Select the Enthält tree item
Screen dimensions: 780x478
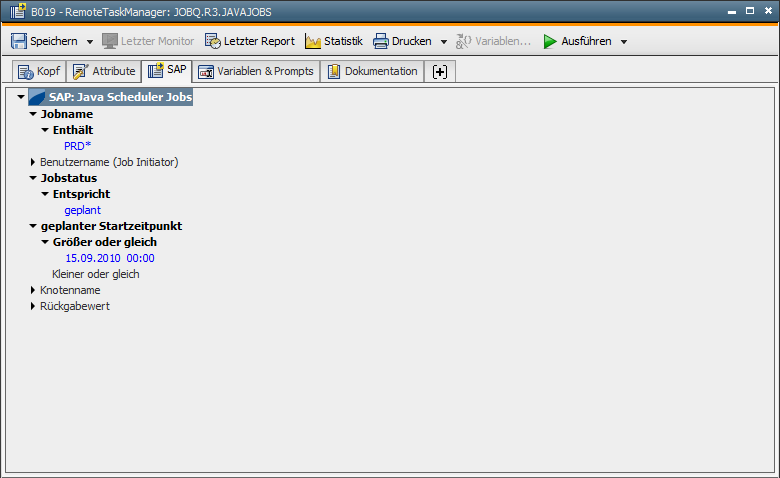73,130
